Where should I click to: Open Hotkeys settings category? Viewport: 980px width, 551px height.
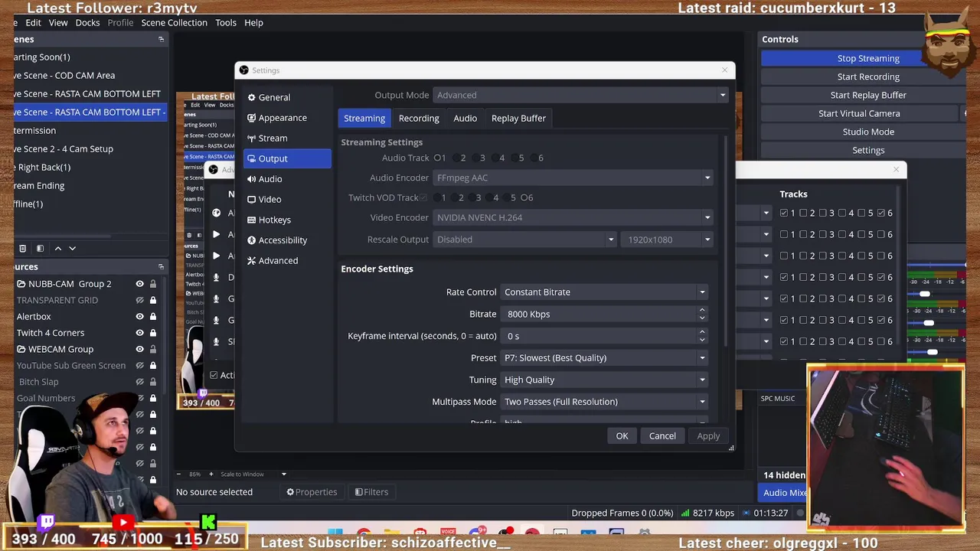(x=287, y=220)
